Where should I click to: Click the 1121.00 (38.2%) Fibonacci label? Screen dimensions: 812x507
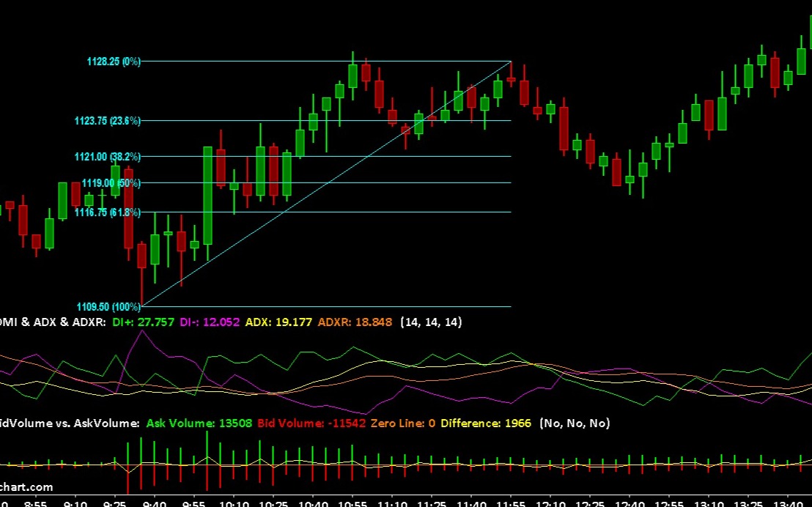pyautogui.click(x=107, y=157)
